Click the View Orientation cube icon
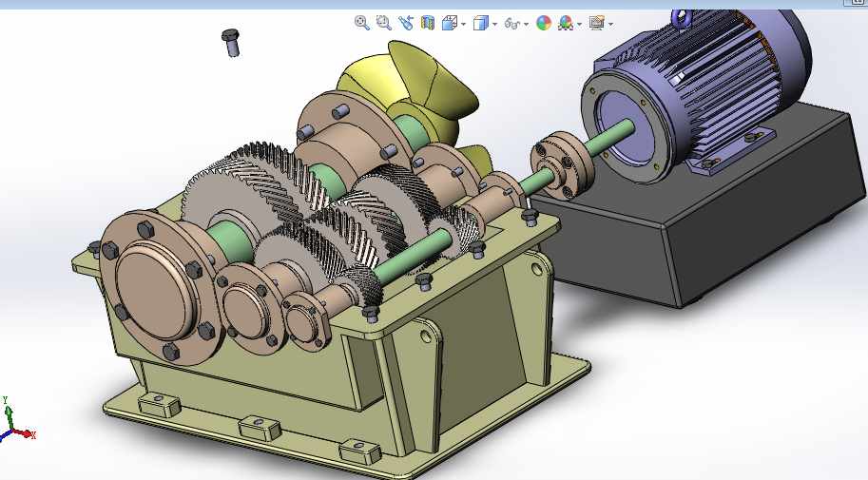The width and height of the screenshot is (868, 480). tap(450, 23)
